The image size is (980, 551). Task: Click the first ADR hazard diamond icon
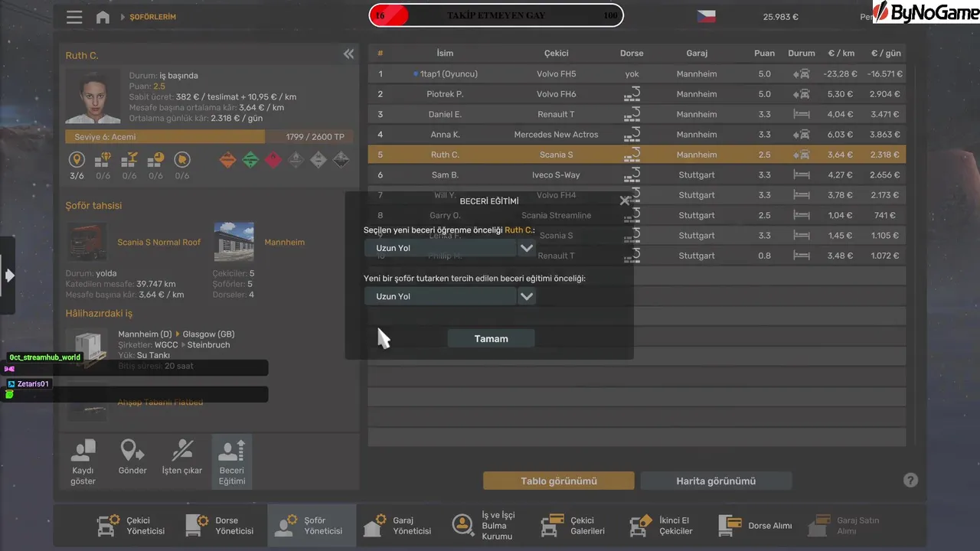227,160
